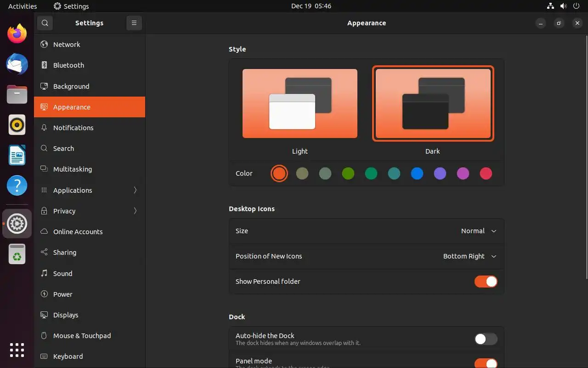This screenshot has height=368, width=588.
Task: Select the magenta accent color
Action: 463,173
